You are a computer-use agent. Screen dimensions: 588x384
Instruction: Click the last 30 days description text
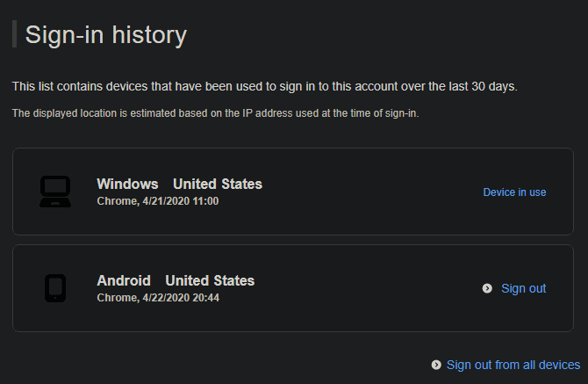[x=277, y=86]
